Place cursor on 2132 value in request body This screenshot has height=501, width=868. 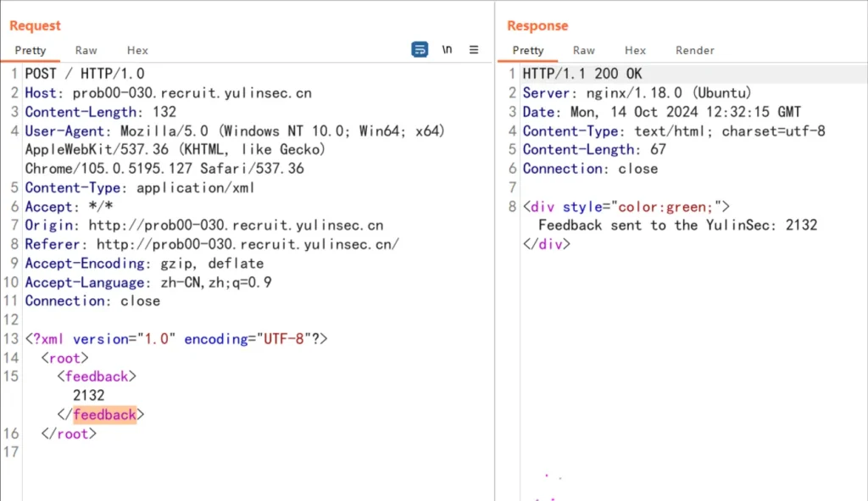(x=89, y=395)
